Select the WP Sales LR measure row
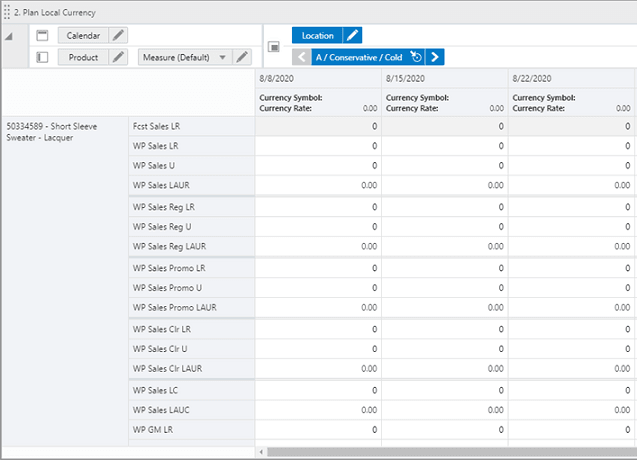 coord(191,146)
